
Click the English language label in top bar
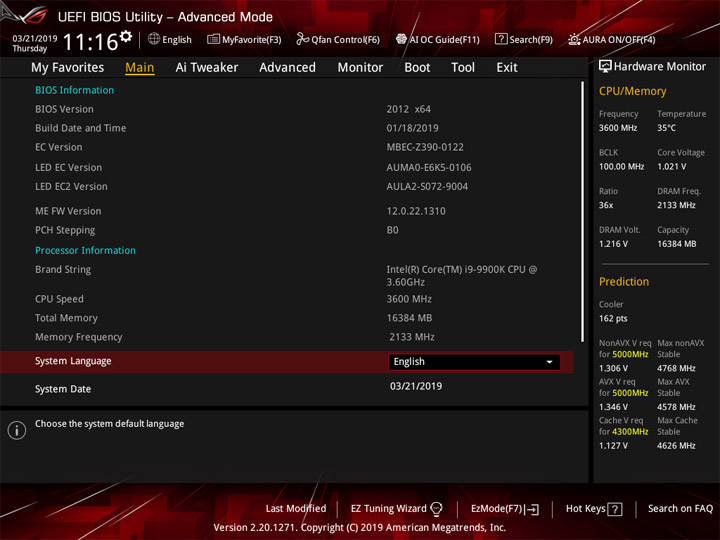(x=177, y=40)
